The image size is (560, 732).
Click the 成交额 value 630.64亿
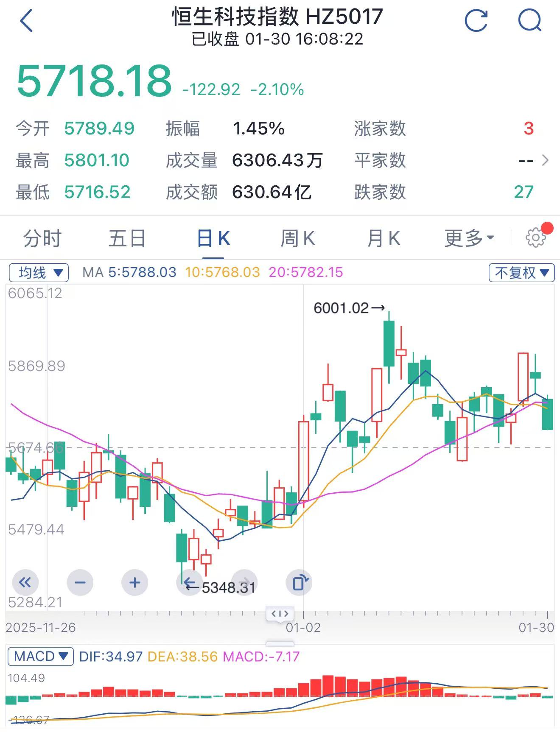coord(272,192)
